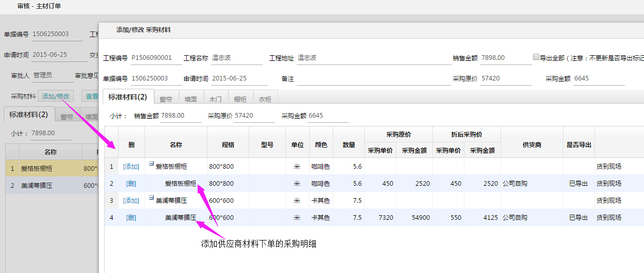The height and width of the screenshot is (273, 644).
Task: Click the 是否导出 column header
Action: click(578, 145)
